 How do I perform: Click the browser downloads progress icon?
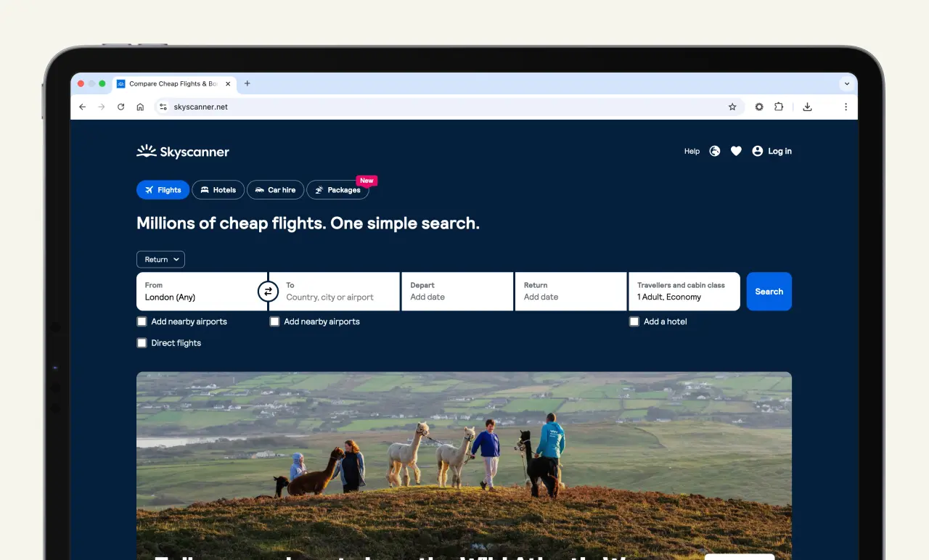pyautogui.click(x=807, y=107)
